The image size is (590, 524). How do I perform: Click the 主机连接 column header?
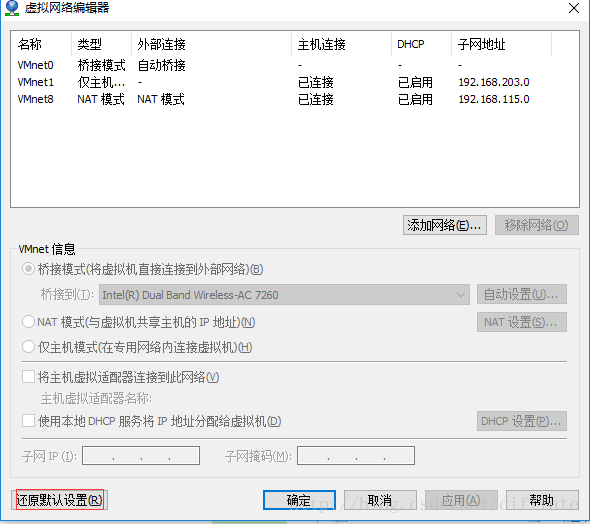coord(341,44)
